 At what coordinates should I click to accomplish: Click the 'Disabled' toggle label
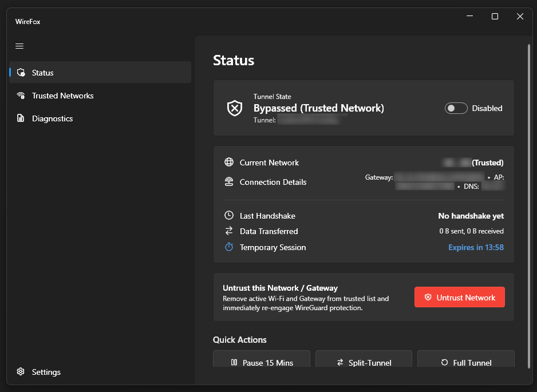[487, 108]
